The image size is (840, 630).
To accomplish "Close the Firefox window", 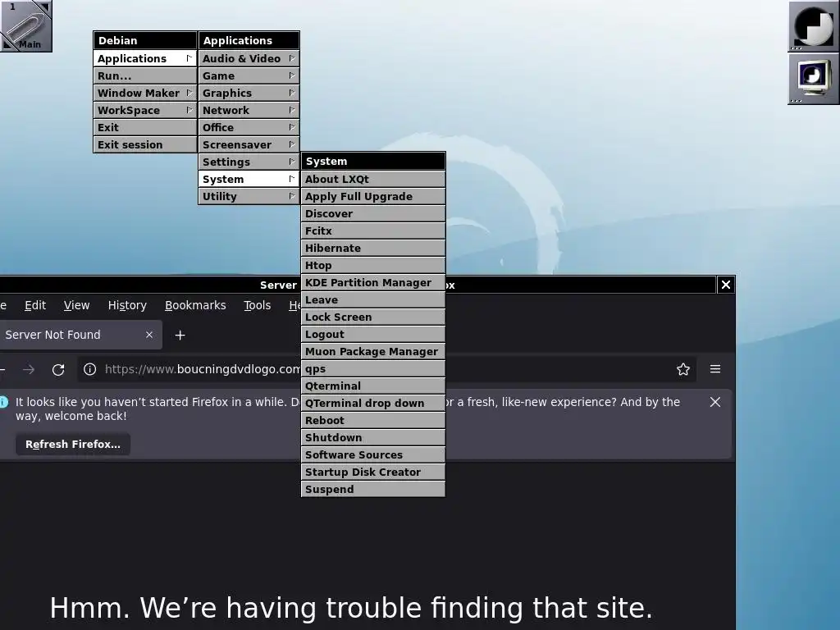I will [725, 285].
